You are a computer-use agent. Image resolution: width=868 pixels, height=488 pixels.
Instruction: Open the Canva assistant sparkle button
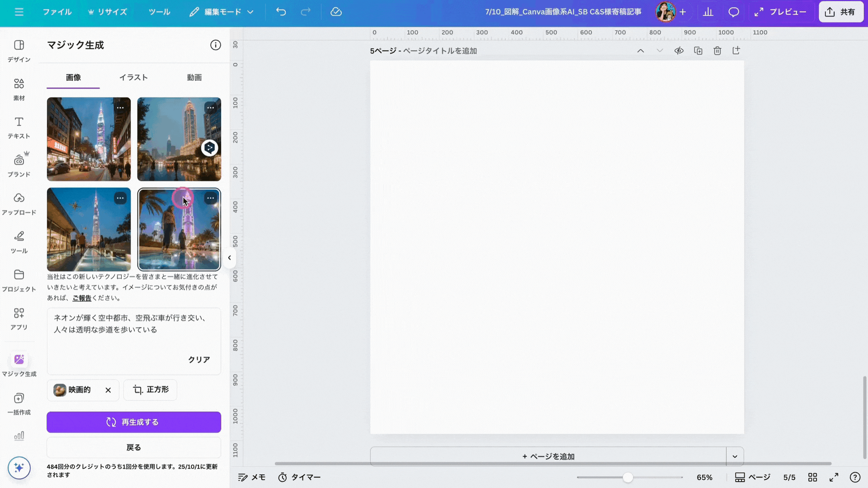[x=19, y=467]
